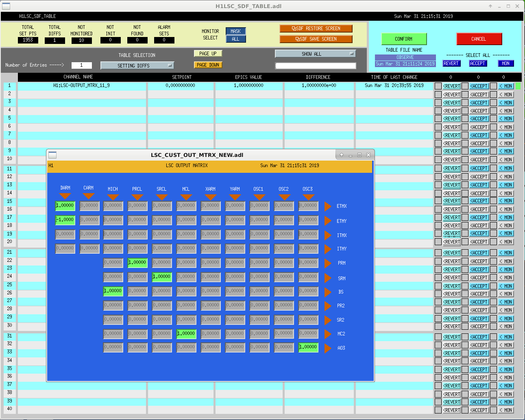Roll up the H1LSC_SDF_TABLE window with the arrow button

click(490, 6)
